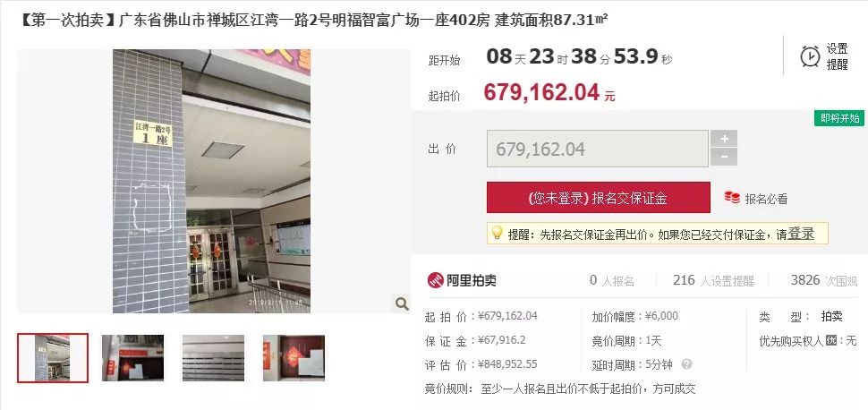
Task: Click the 优 priority buyer badge icon
Action: [x=831, y=341]
